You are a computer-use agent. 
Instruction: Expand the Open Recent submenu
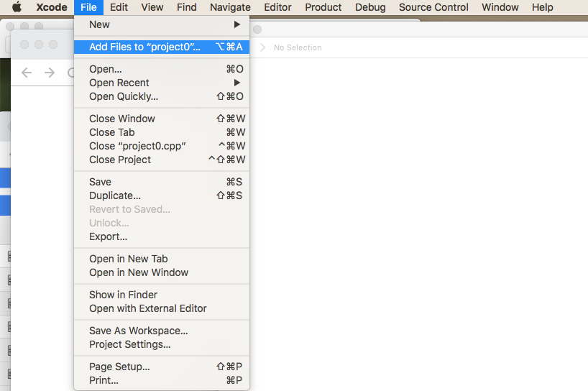tap(162, 83)
